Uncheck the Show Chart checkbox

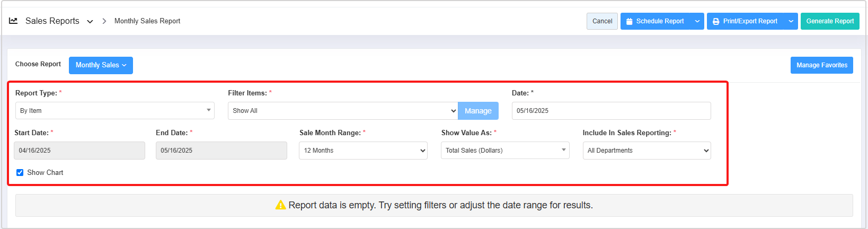point(20,173)
